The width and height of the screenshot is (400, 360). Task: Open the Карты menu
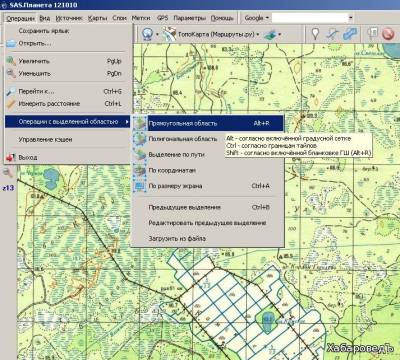(x=97, y=18)
